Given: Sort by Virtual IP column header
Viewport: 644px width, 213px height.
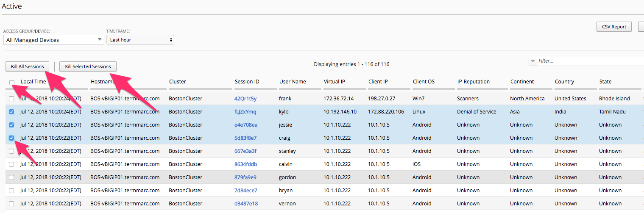Looking at the screenshot, I should [x=335, y=82].
